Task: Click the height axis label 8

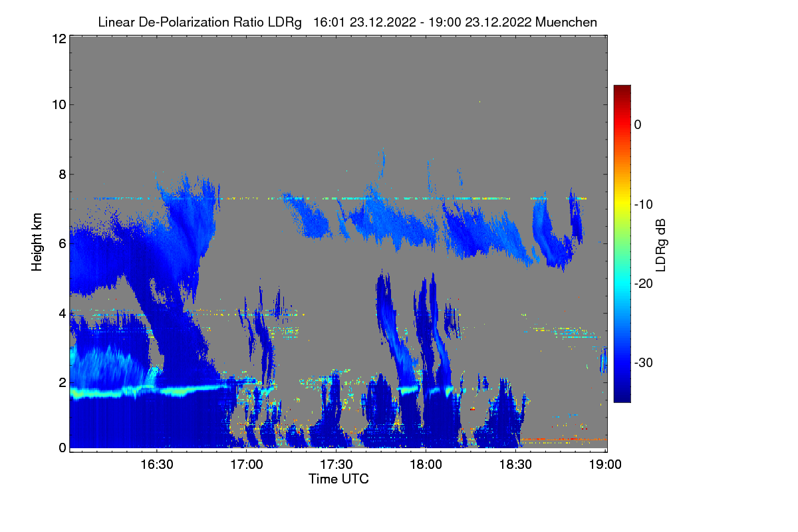Action: [x=62, y=174]
